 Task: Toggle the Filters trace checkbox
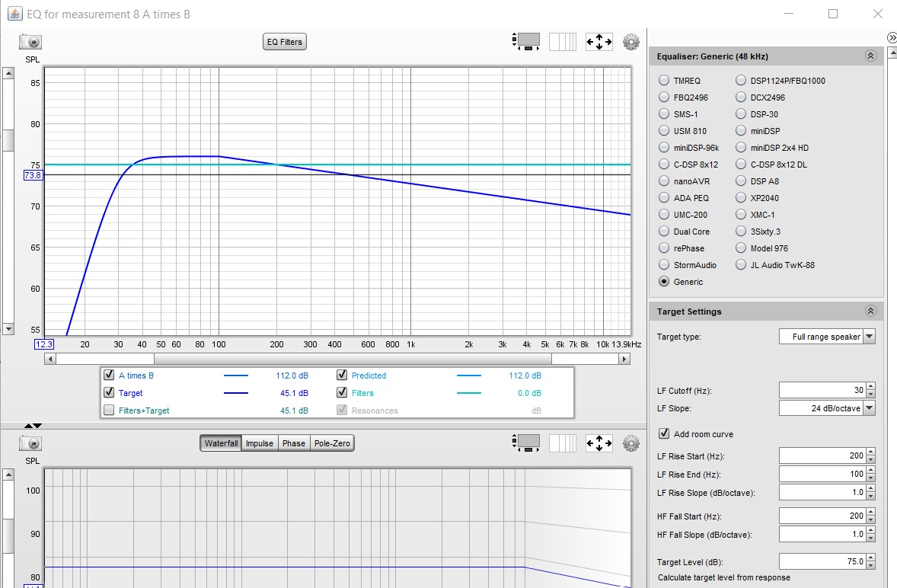(x=342, y=393)
